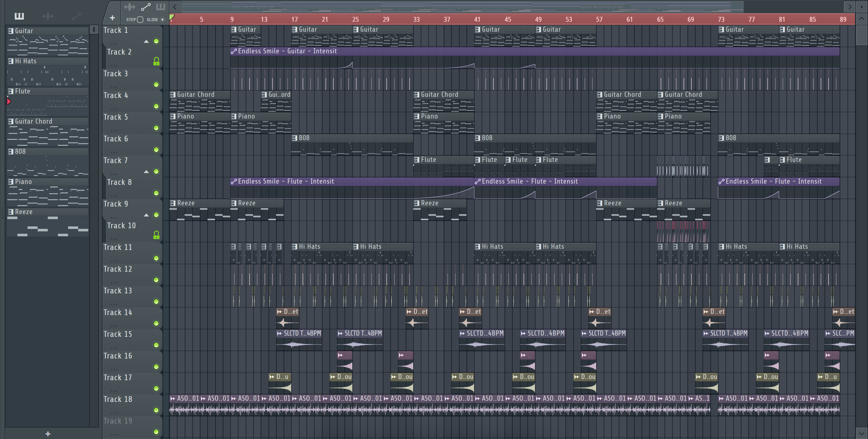The height and width of the screenshot is (439, 868).
Task: Collapse Track 9 group using its triangle
Action: (146, 215)
